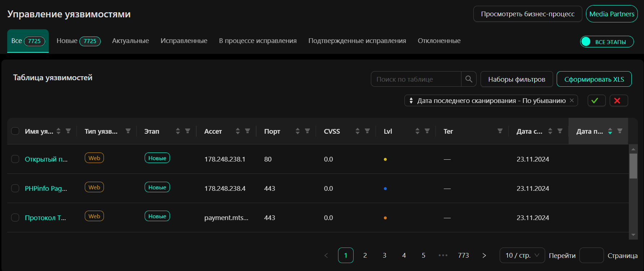
Task: Open filter for the CVSS column
Action: (367, 131)
